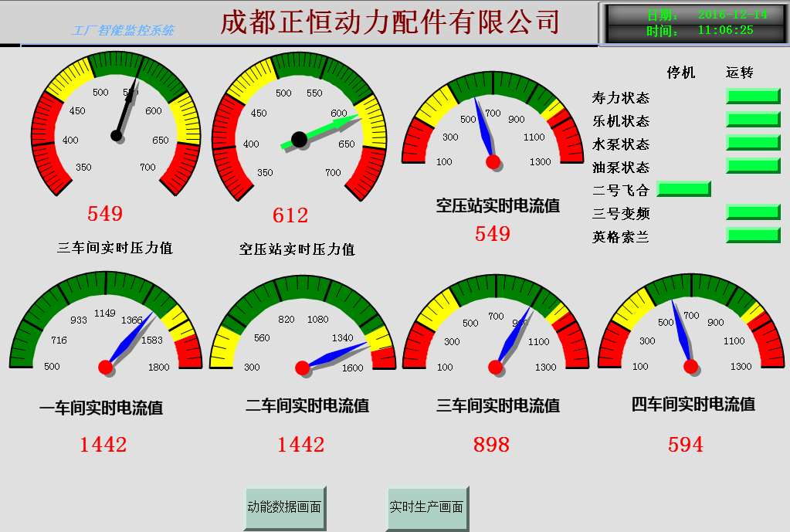
Task: Toggle the 水泵状态 running indicator
Action: pyautogui.click(x=753, y=143)
